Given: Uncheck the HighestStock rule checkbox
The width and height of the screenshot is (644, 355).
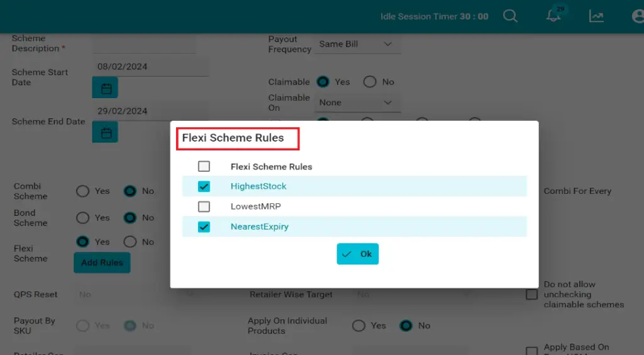Looking at the screenshot, I should pos(204,186).
